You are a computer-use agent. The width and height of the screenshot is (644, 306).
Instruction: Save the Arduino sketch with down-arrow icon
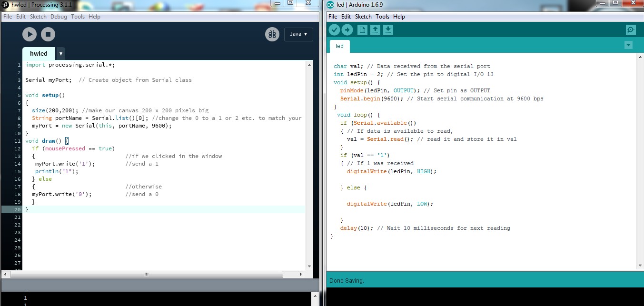coord(388,30)
